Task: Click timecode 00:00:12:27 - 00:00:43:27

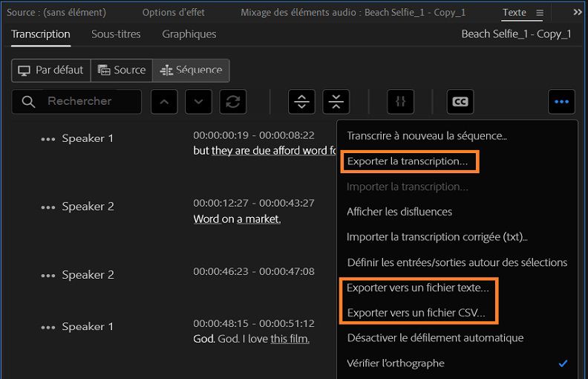Action: coord(254,203)
